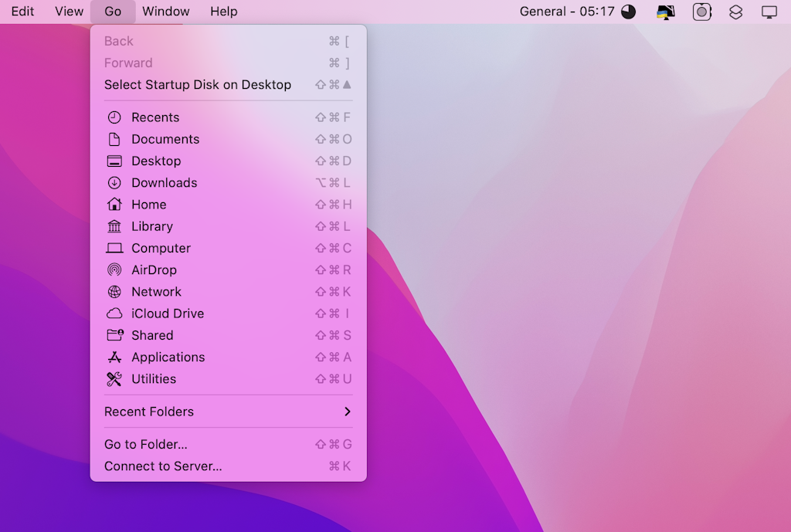Click the AirDrop radar icon
791x532 pixels.
tap(114, 269)
